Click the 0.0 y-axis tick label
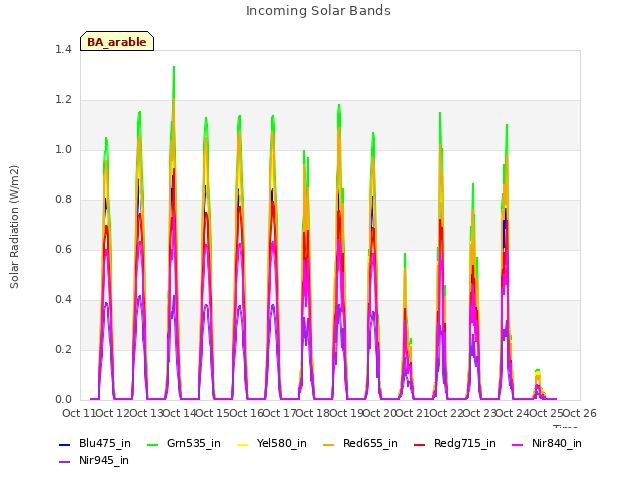 tap(63, 399)
